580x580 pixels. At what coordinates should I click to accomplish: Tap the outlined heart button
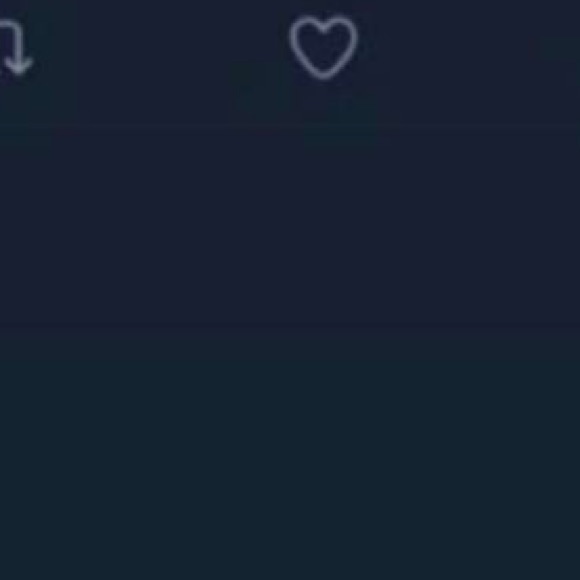(324, 48)
